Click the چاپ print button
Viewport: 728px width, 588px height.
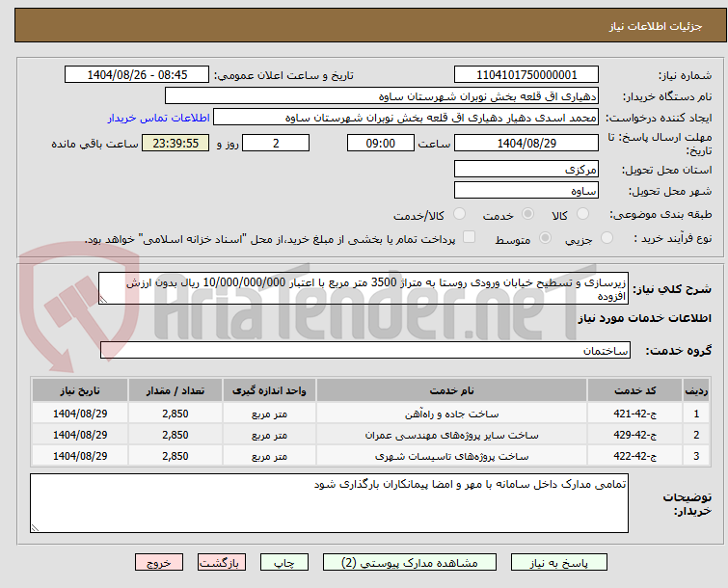[x=284, y=563]
